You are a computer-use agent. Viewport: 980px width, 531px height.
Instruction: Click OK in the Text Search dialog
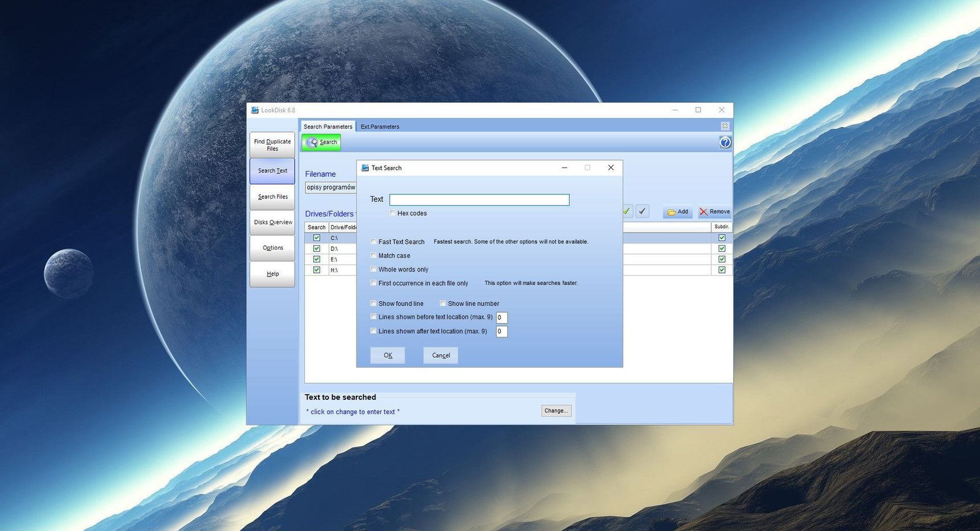(387, 356)
